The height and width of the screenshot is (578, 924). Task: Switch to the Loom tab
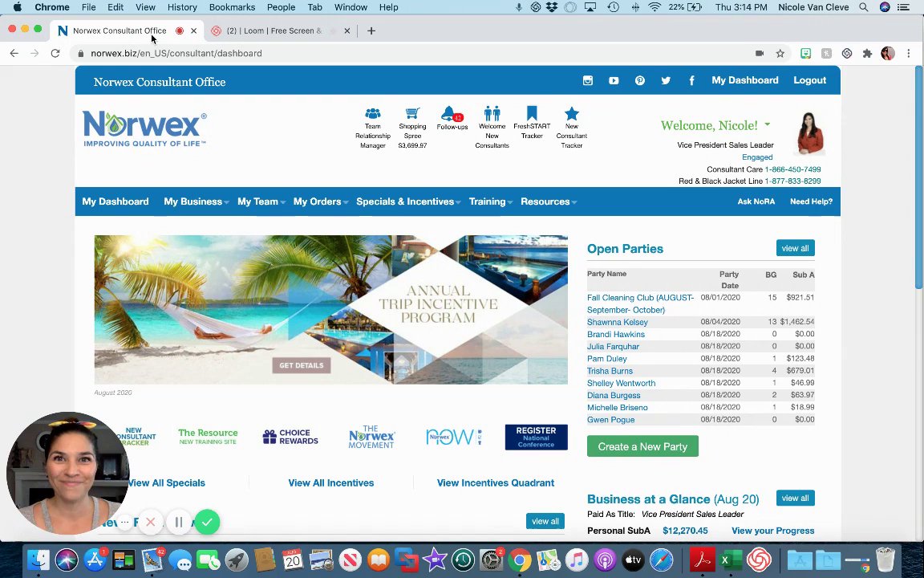click(x=281, y=31)
